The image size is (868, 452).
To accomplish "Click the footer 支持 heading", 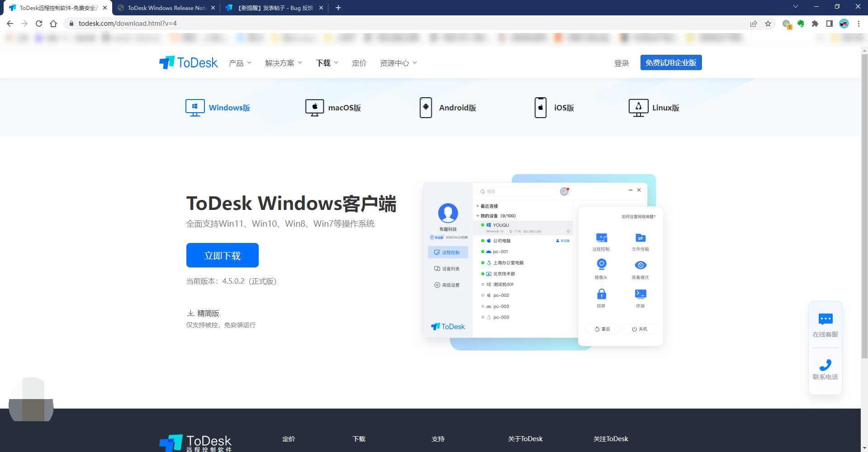I will pyautogui.click(x=438, y=439).
